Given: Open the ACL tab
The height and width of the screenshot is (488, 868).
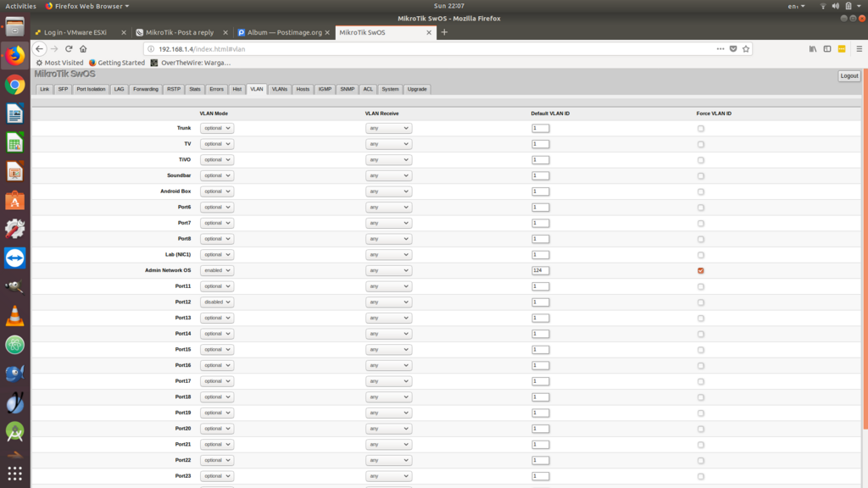Looking at the screenshot, I should coord(368,89).
